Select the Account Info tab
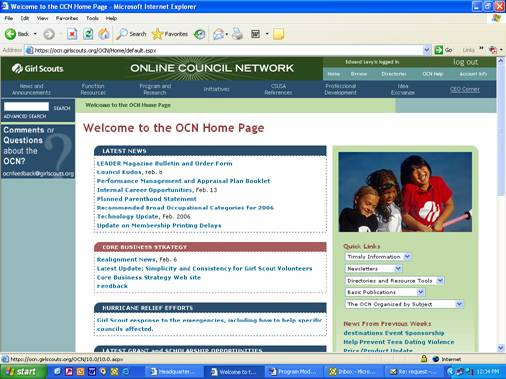The image size is (506, 379). 473,74
